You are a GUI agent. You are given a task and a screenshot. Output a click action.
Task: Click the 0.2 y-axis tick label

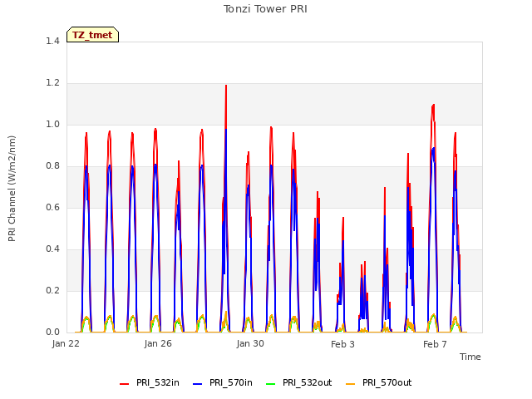click(52, 290)
